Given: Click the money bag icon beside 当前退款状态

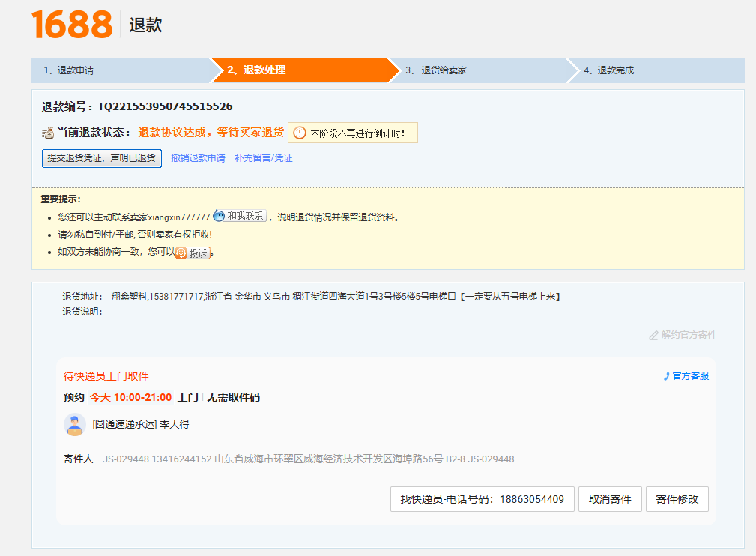Looking at the screenshot, I should (48, 133).
